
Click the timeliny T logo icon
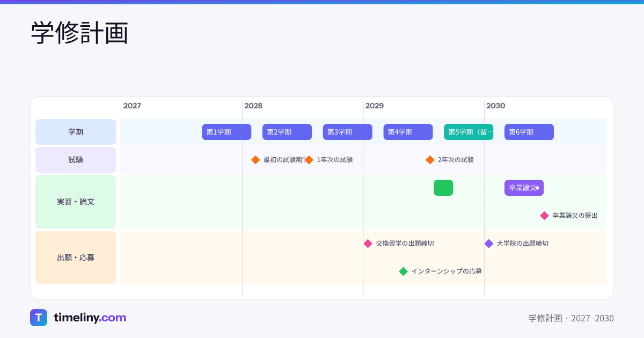[39, 318]
